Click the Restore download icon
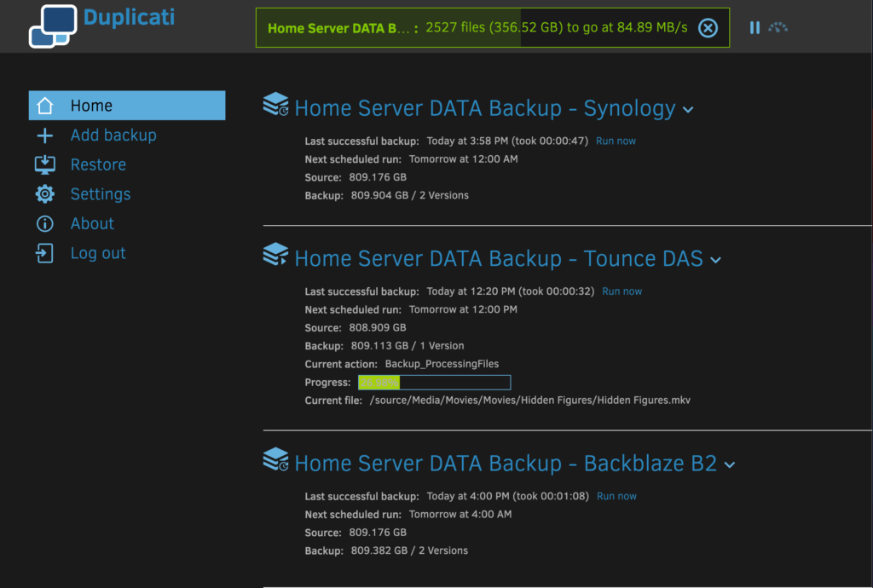873x588 pixels. point(45,165)
